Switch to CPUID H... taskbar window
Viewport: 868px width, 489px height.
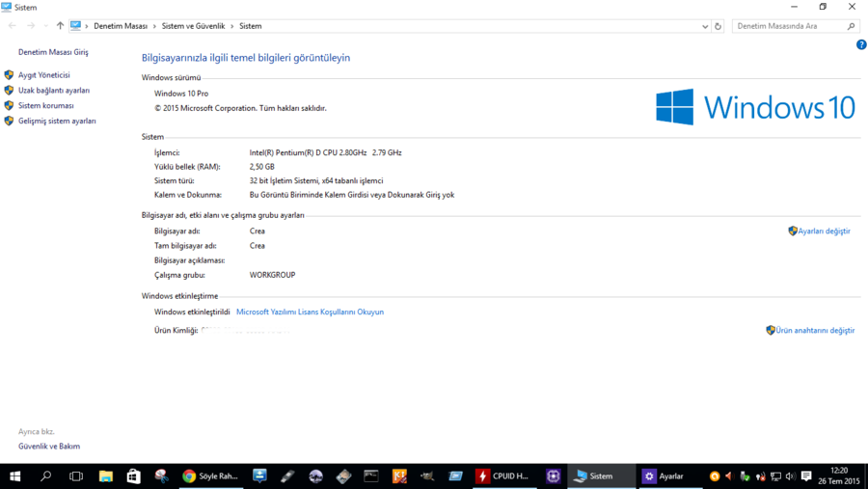(x=504, y=476)
